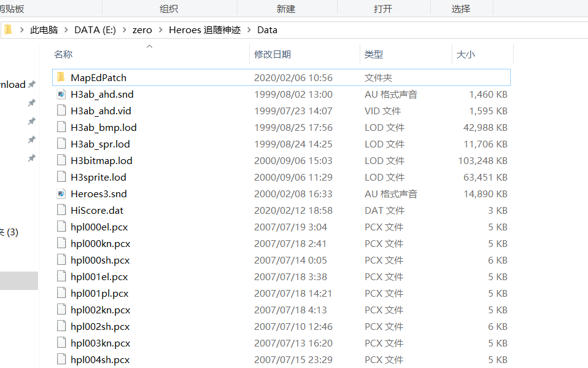This screenshot has width=588, height=368.
Task: Select the file name hpl001pl.pcx
Action: [99, 293]
